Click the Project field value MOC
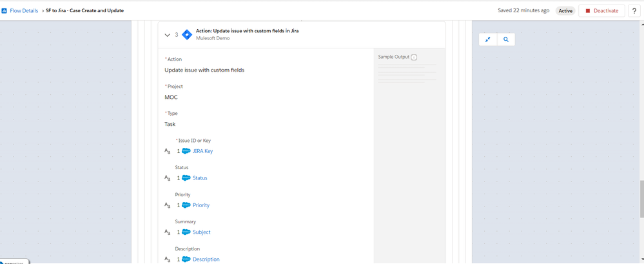644x264 pixels. pyautogui.click(x=171, y=97)
